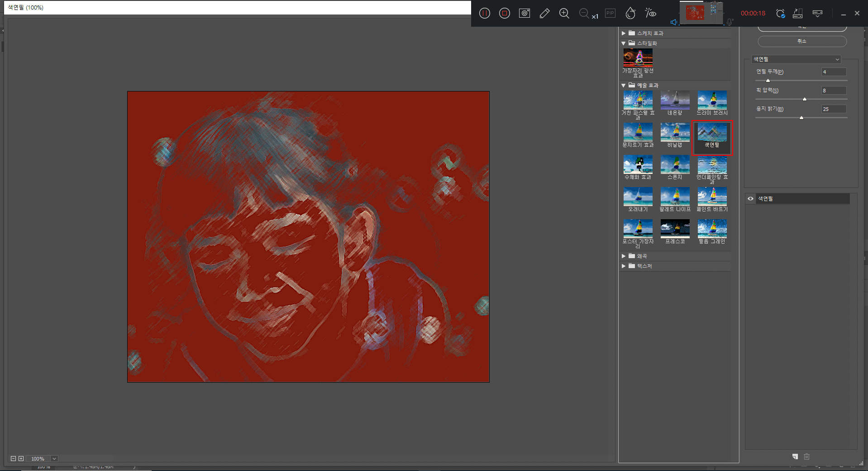The width and height of the screenshot is (868, 471).
Task: Open the scheduled recording alarm icon
Action: pos(780,14)
